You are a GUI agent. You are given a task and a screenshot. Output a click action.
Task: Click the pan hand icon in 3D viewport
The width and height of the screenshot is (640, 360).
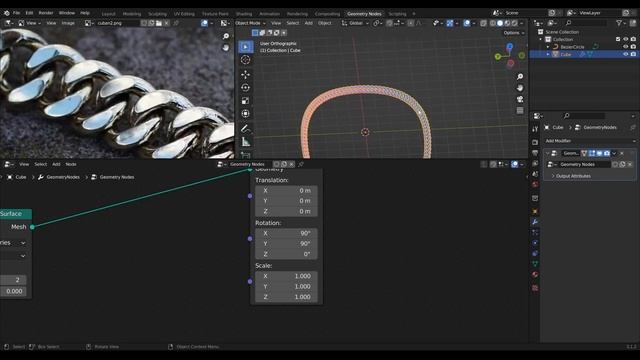coord(520,88)
